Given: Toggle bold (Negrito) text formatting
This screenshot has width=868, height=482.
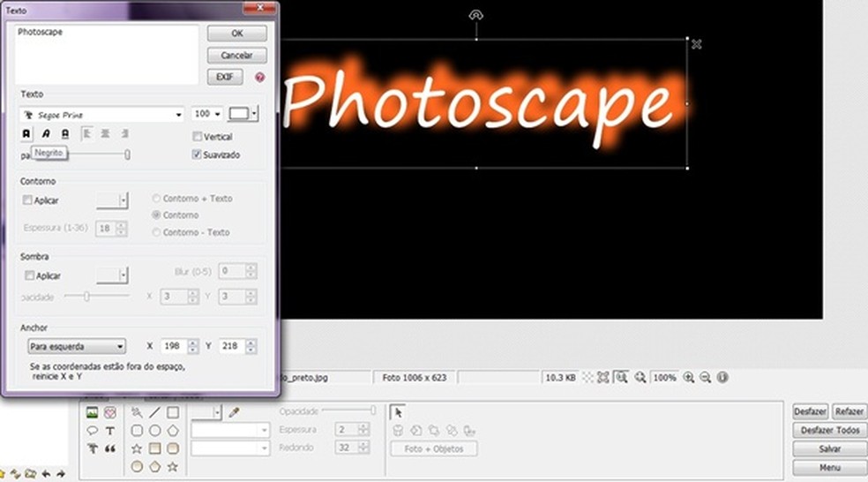Looking at the screenshot, I should pos(26,133).
